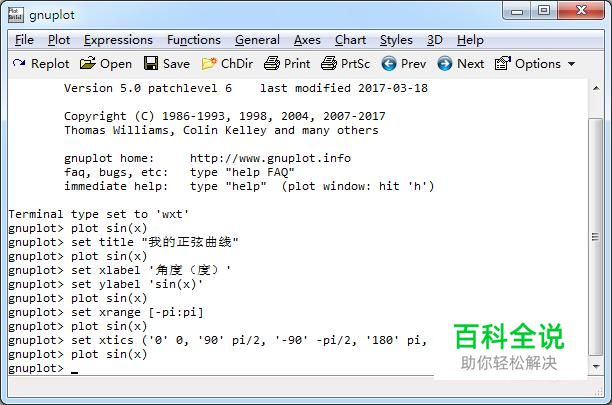Click the scrollbar down arrow

point(596,366)
